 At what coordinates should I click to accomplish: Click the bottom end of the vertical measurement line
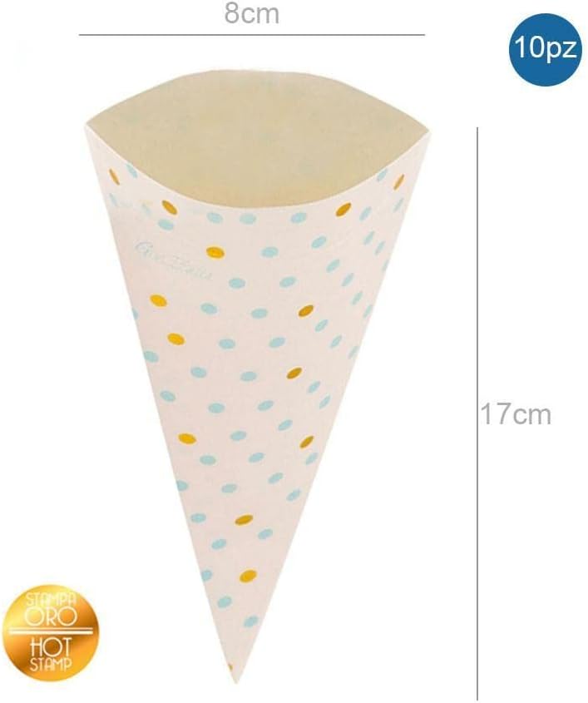tap(477, 698)
